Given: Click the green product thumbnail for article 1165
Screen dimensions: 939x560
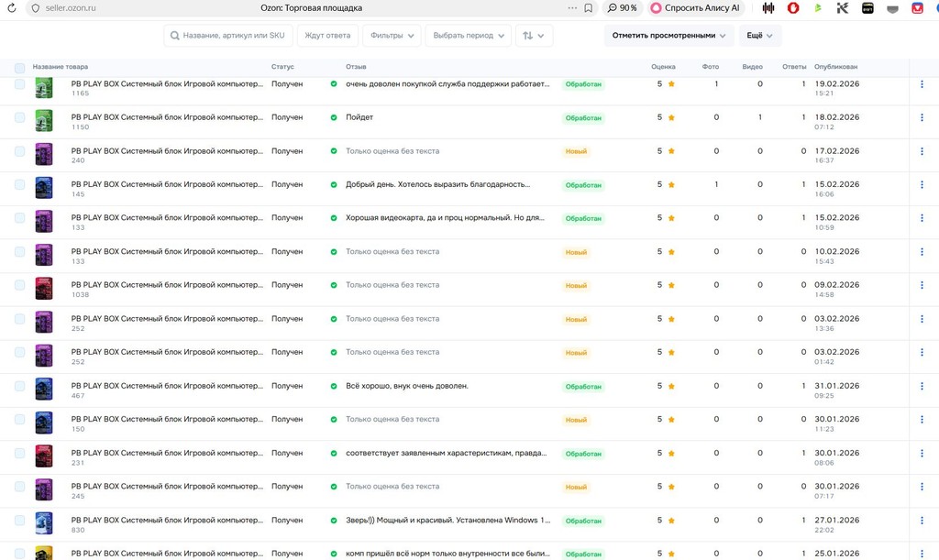Looking at the screenshot, I should pos(44,88).
